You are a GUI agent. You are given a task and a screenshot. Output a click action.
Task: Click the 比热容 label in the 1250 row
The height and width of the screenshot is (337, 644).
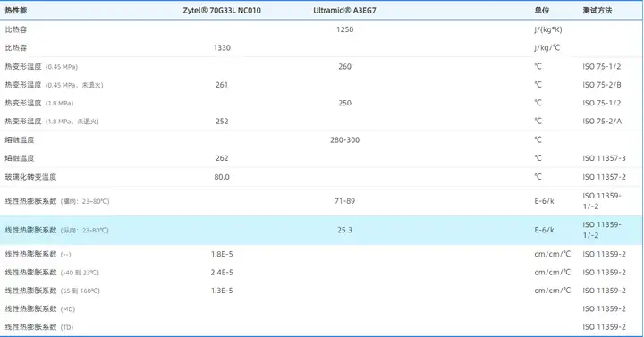pos(15,29)
